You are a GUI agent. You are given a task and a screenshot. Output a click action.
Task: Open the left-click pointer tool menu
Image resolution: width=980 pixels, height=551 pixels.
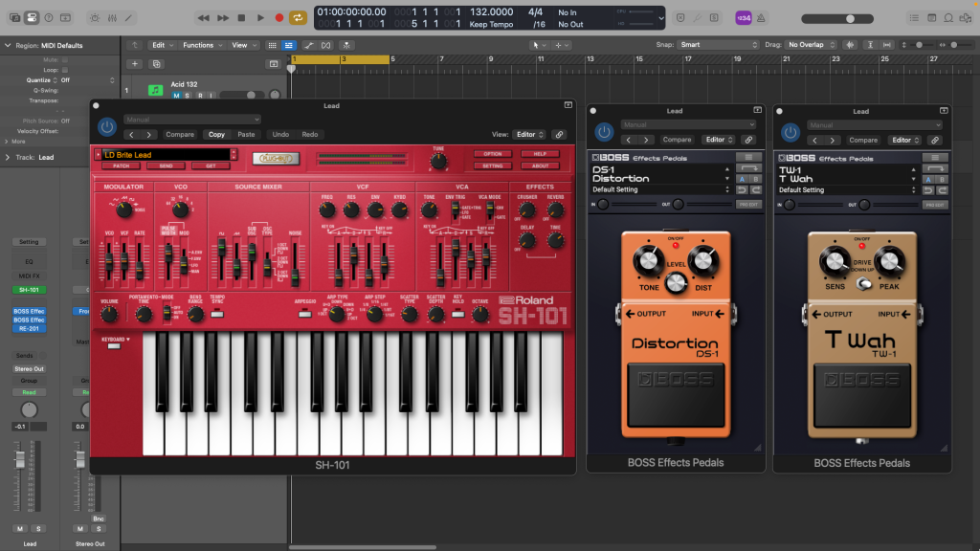point(538,45)
